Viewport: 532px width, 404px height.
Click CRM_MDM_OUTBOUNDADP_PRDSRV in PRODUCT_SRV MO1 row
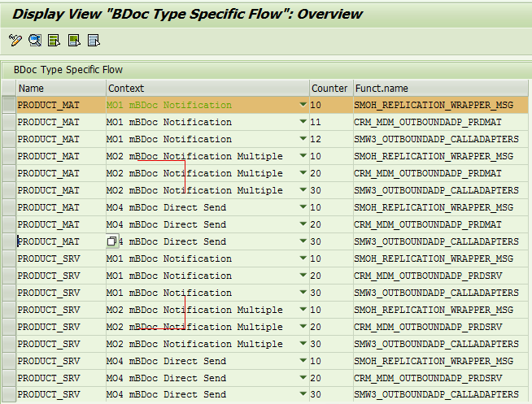coord(428,276)
